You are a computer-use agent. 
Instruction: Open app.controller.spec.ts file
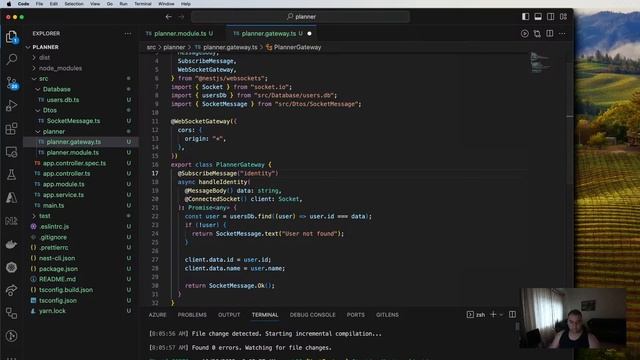(74, 163)
